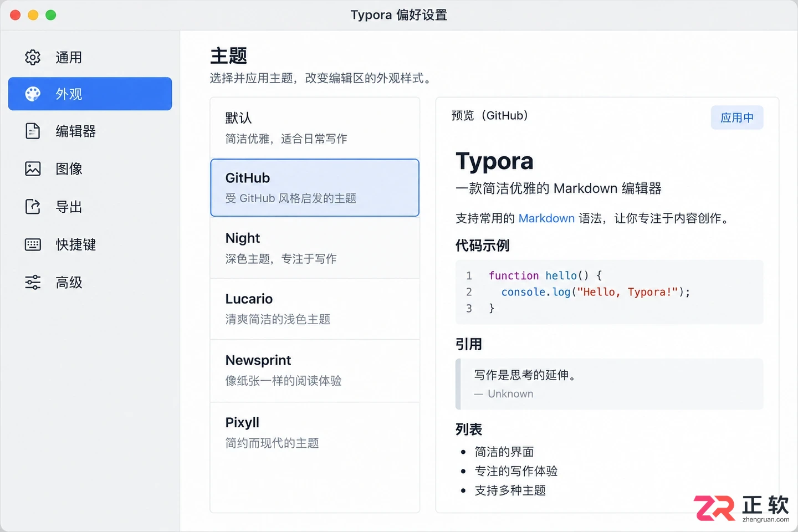The height and width of the screenshot is (532, 798).
Task: Click the — Unknown attribution
Action: click(504, 393)
